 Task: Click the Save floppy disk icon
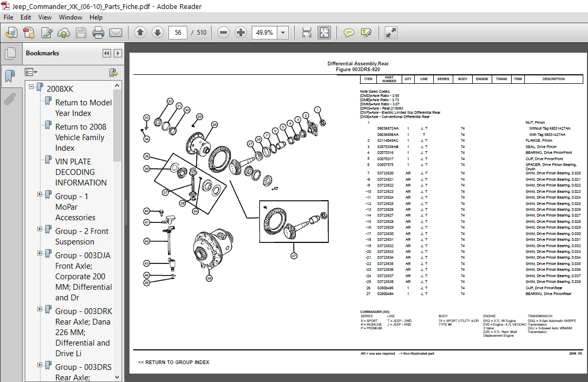pos(81,33)
